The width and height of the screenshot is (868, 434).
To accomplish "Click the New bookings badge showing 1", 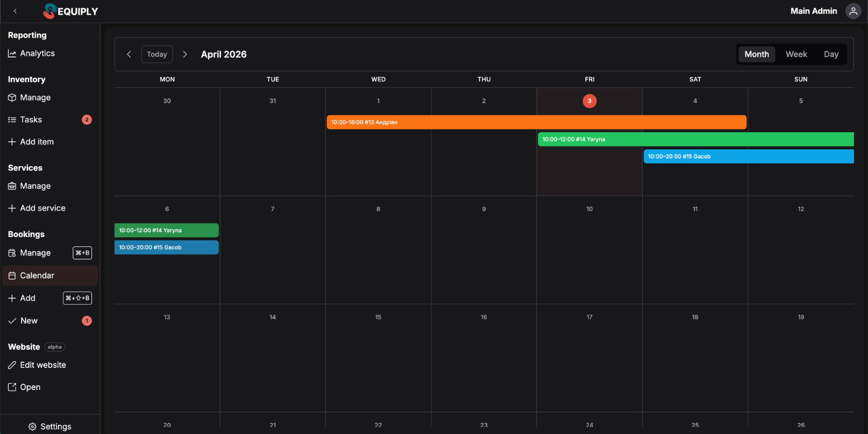I will (87, 321).
